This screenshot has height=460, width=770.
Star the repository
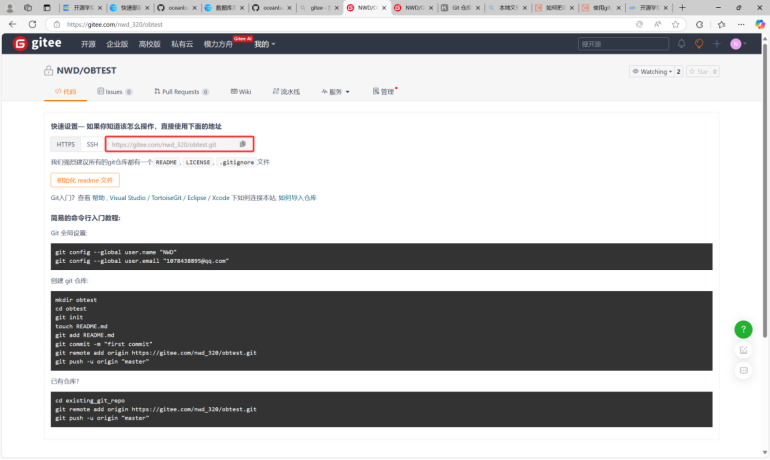698,71
